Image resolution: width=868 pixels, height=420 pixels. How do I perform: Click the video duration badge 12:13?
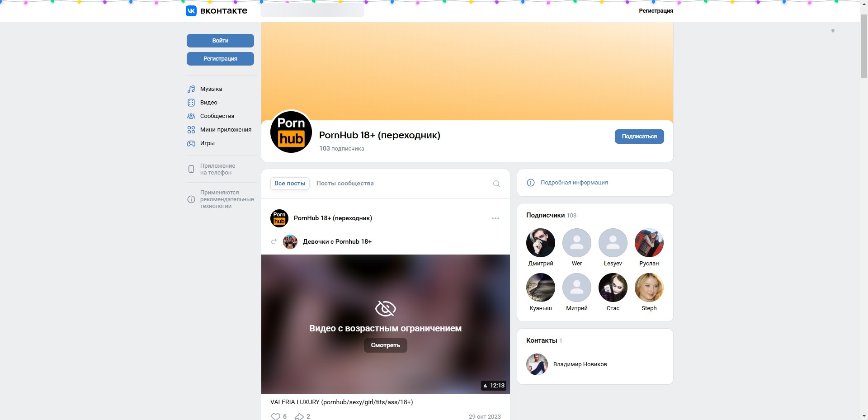(494, 386)
